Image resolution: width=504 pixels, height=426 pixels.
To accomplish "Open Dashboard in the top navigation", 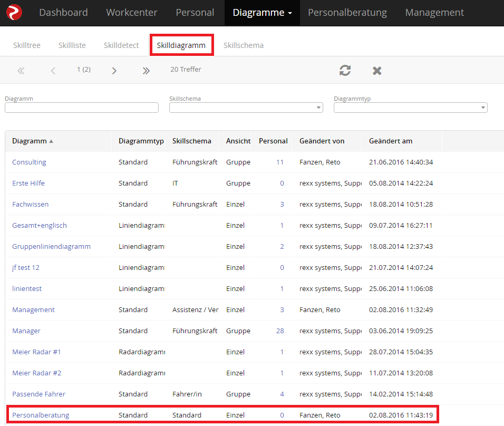I will click(x=63, y=13).
